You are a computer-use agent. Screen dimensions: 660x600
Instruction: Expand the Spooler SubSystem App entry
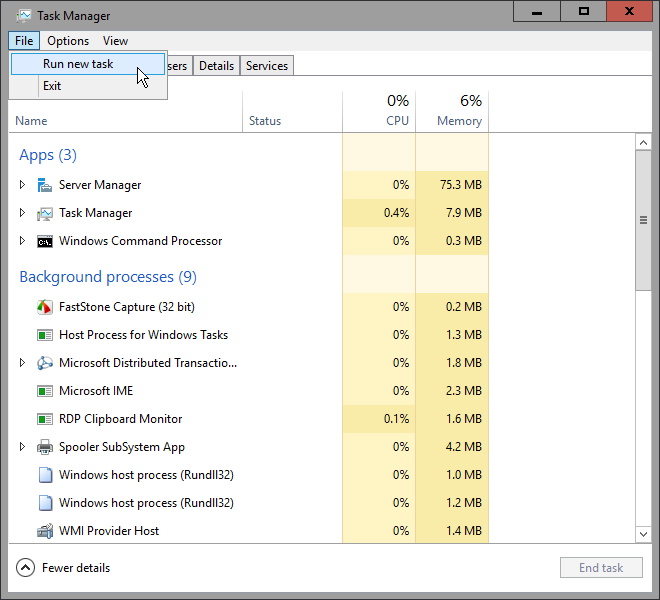point(22,446)
